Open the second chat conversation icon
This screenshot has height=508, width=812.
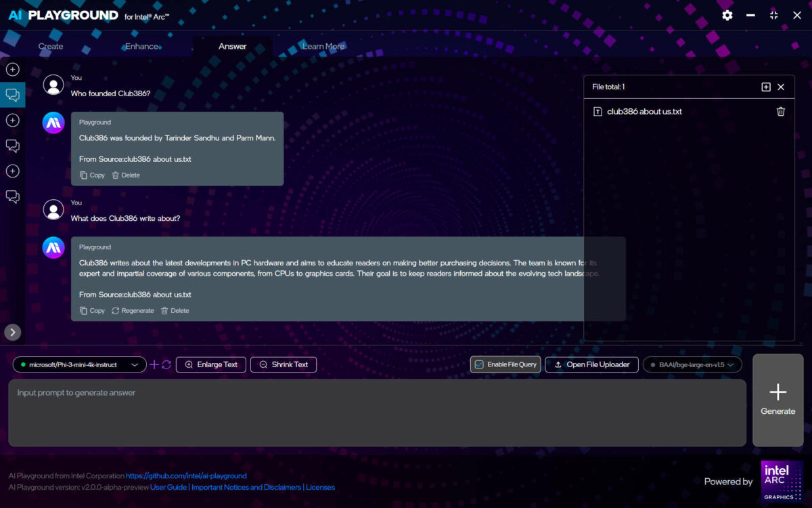[x=12, y=146]
